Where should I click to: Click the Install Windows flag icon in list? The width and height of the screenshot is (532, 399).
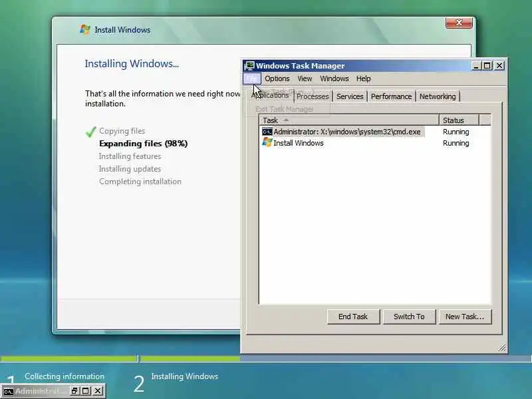pos(267,142)
